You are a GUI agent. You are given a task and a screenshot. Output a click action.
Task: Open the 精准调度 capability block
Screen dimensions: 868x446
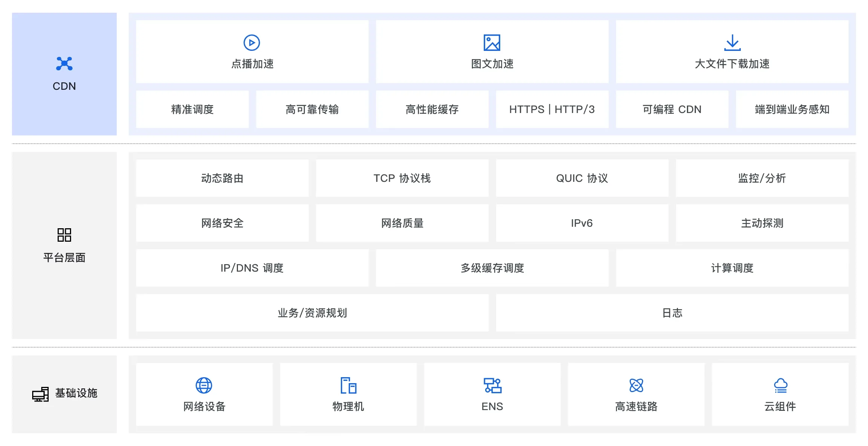click(192, 109)
